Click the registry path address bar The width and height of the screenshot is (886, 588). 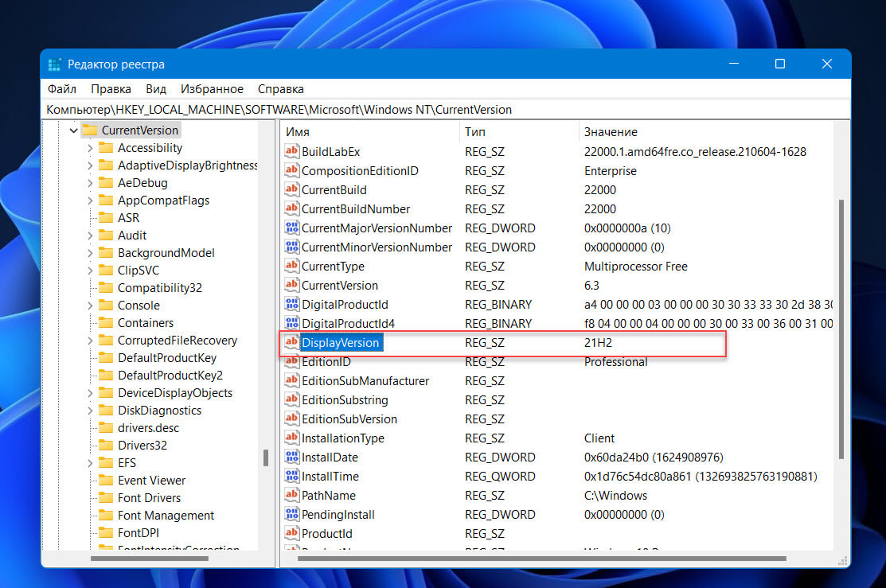446,110
